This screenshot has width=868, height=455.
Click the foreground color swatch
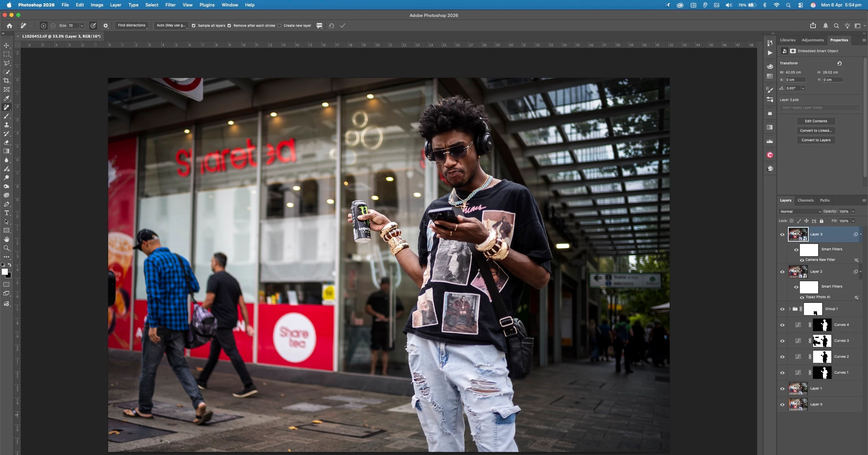point(4,272)
